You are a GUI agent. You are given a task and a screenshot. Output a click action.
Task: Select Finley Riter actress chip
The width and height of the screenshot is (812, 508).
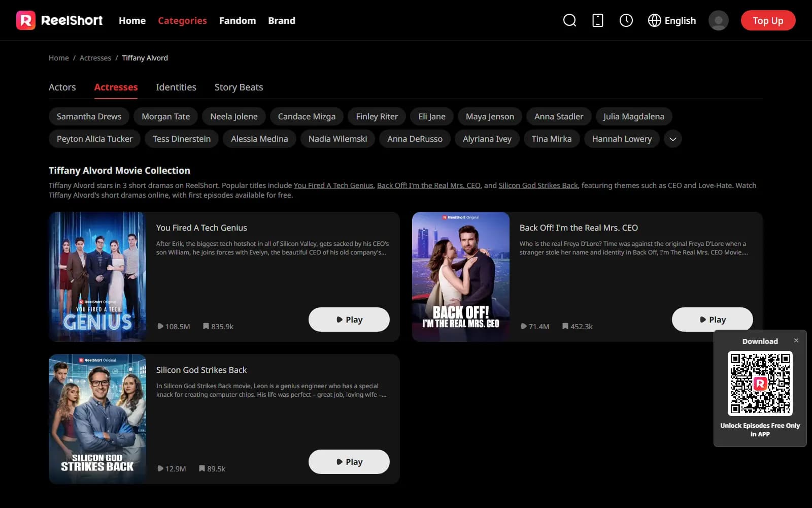point(377,116)
